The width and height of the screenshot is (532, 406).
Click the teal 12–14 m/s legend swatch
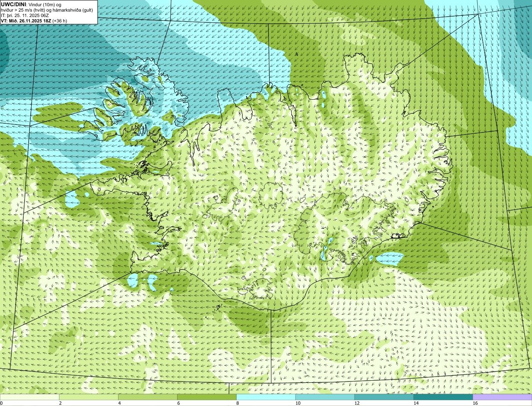(384, 397)
